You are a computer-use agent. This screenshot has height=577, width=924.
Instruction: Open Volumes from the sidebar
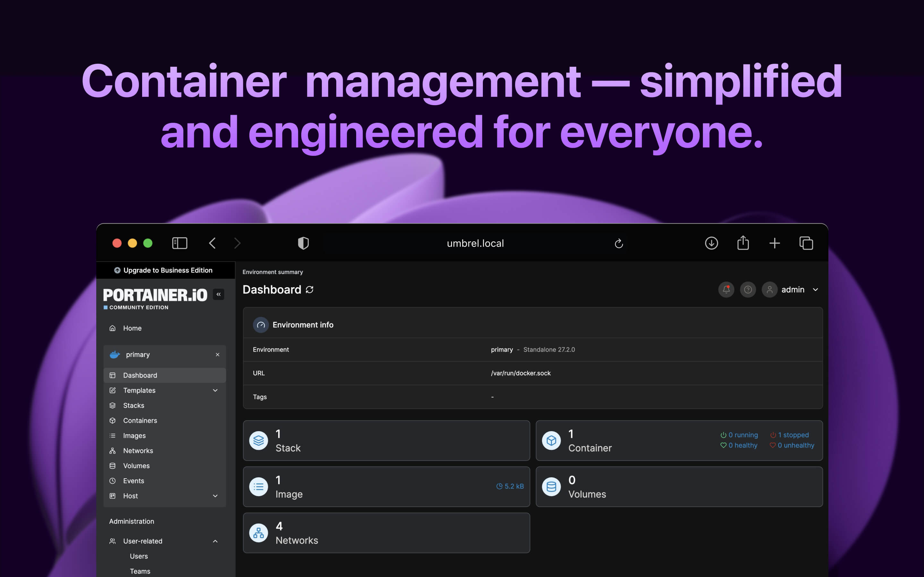point(136,465)
